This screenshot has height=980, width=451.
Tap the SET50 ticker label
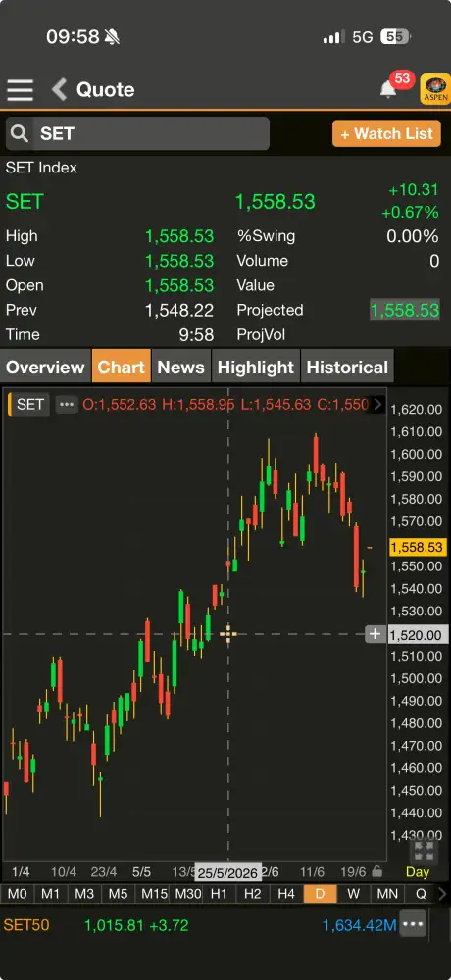(x=26, y=925)
